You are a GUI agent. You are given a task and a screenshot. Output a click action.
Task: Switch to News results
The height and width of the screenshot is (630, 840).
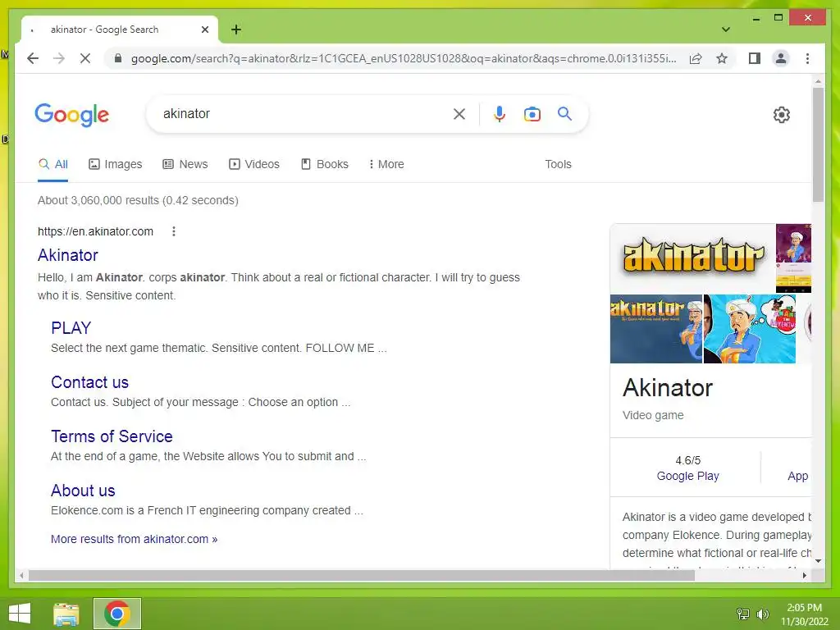coord(185,164)
